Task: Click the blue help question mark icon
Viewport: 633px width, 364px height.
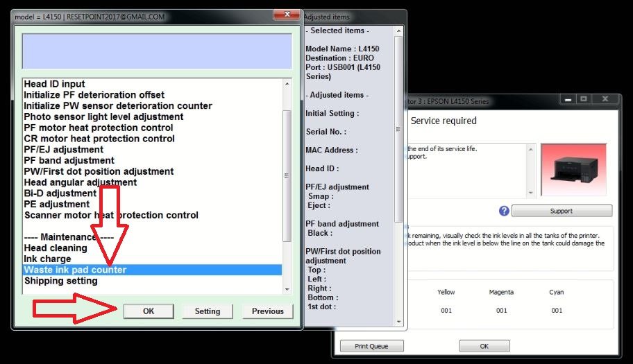Action: [x=504, y=211]
